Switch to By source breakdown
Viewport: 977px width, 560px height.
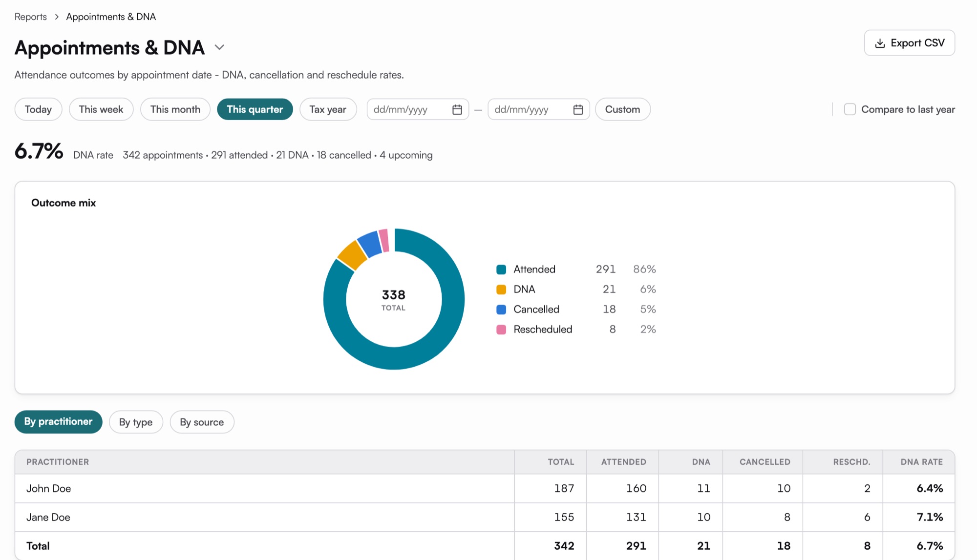click(202, 422)
